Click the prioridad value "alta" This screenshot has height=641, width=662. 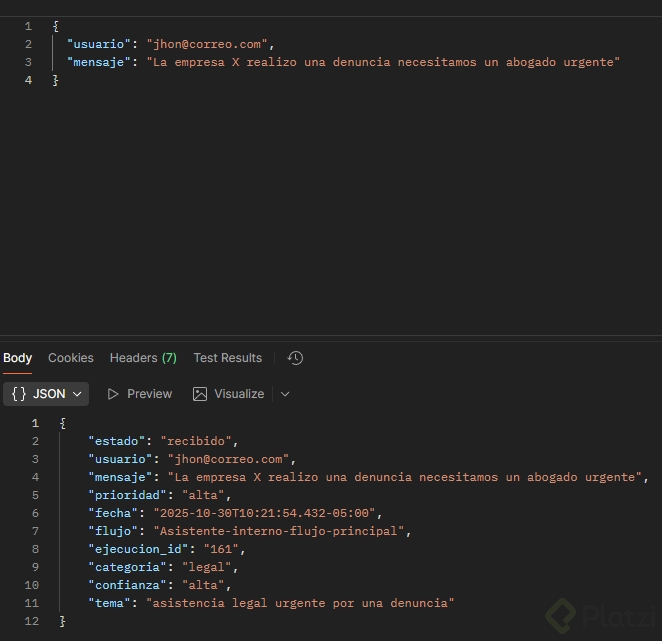203,495
